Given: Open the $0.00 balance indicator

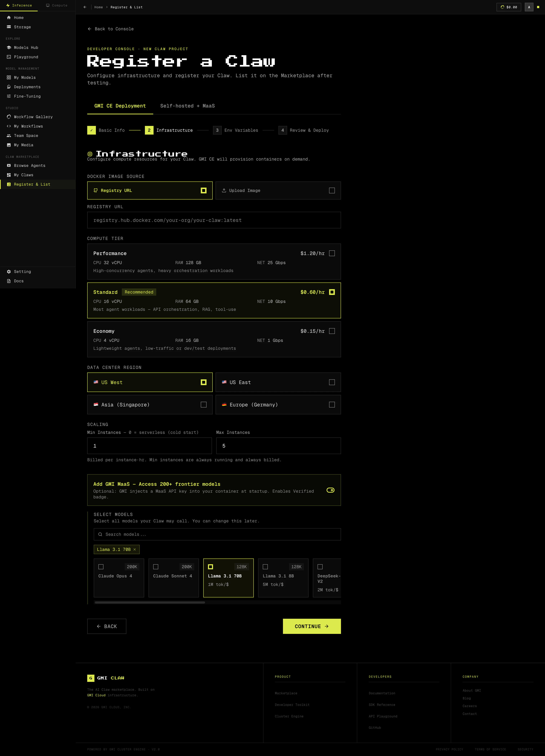Looking at the screenshot, I should [x=509, y=7].
